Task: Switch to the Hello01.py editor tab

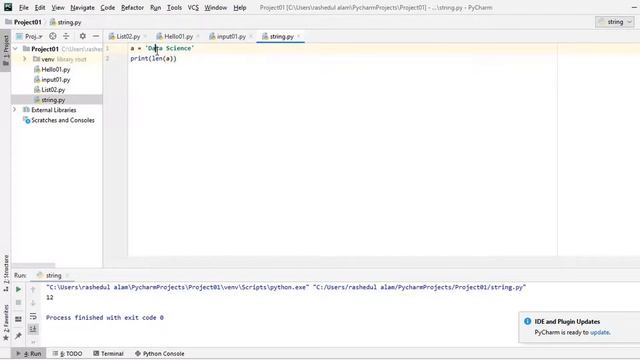Action: tap(178, 36)
